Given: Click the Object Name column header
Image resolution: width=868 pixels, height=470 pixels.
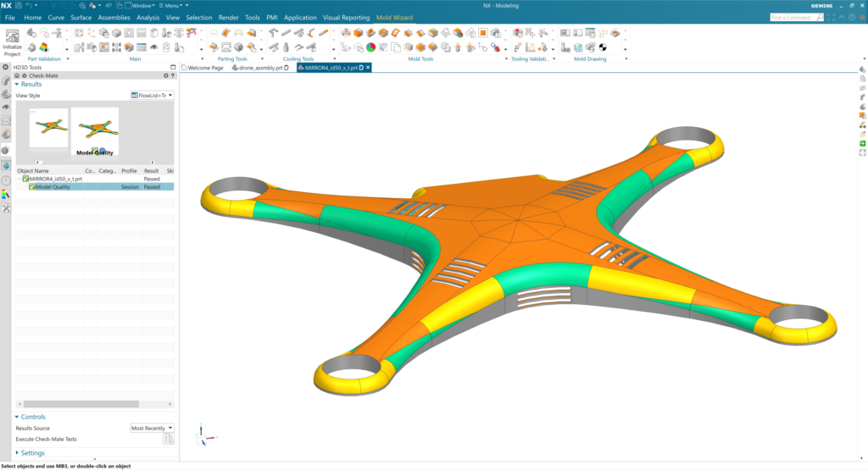Looking at the screenshot, I should click(x=49, y=171).
